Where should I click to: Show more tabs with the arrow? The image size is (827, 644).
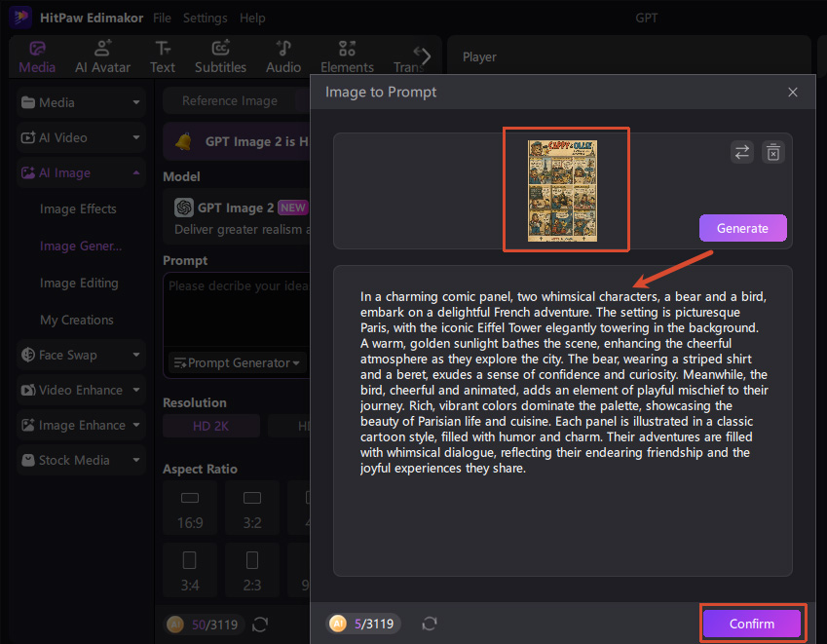[x=424, y=55]
